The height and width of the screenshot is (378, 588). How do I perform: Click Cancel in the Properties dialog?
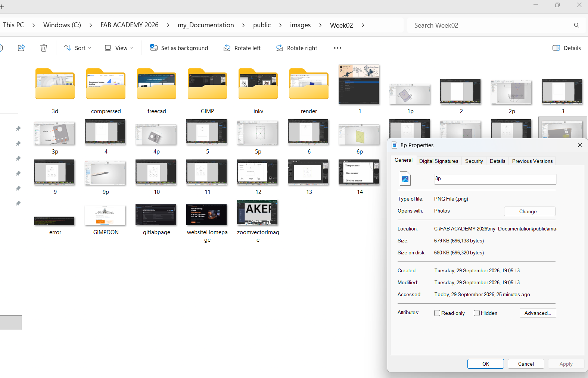coord(526,364)
